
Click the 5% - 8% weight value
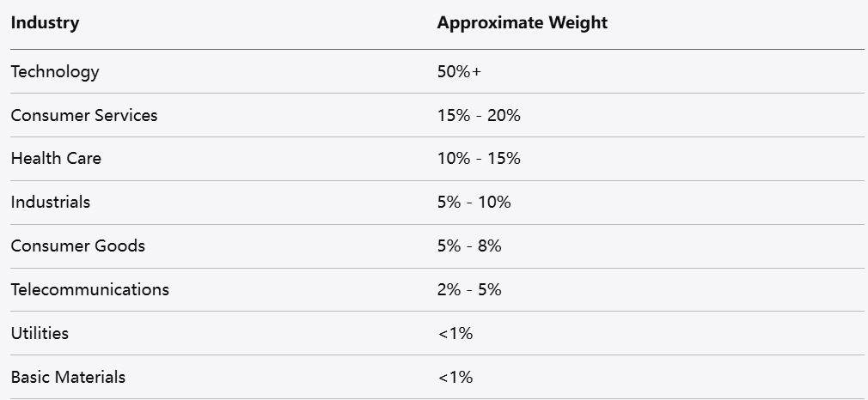(x=469, y=246)
